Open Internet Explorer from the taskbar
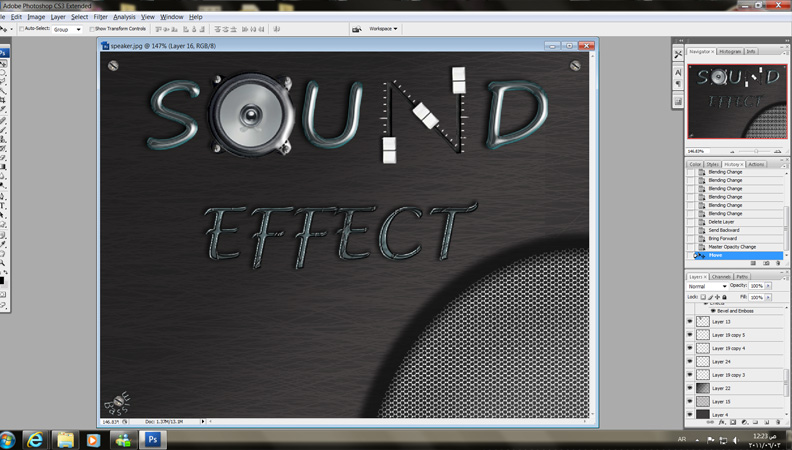 34,440
